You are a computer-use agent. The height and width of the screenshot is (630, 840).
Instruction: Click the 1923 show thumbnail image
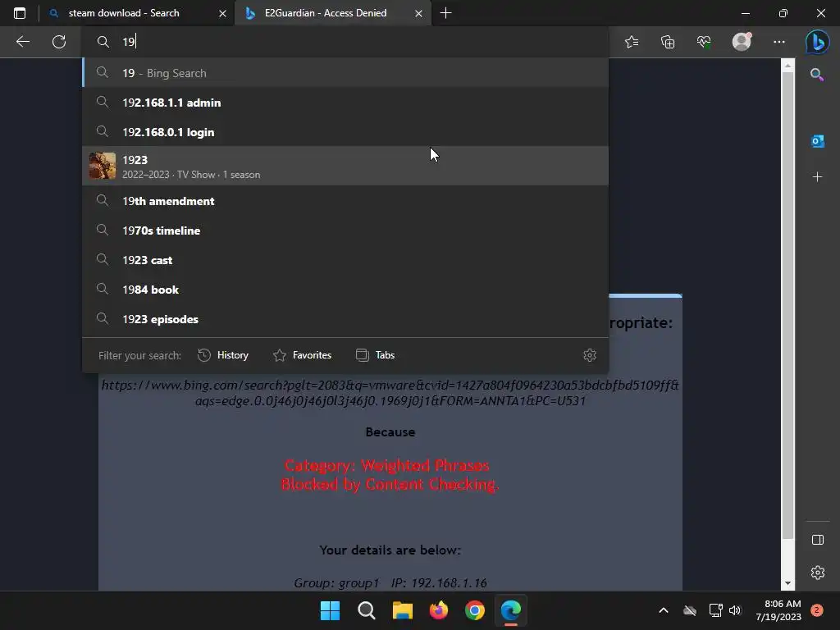click(x=103, y=166)
